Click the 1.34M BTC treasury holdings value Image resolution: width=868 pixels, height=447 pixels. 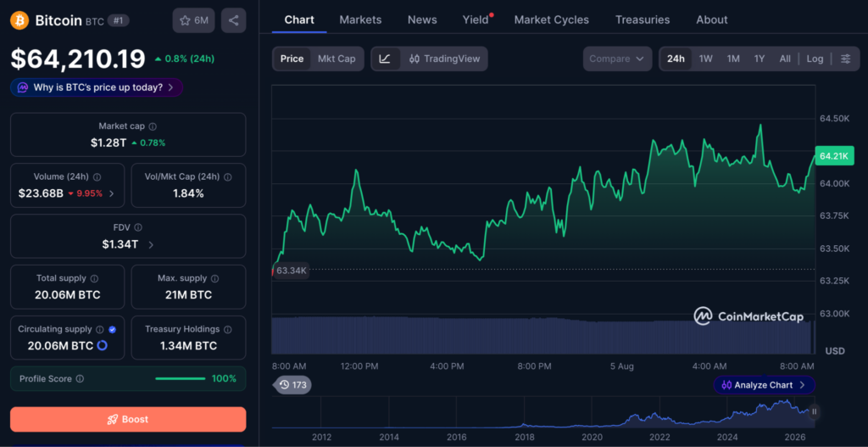point(188,346)
